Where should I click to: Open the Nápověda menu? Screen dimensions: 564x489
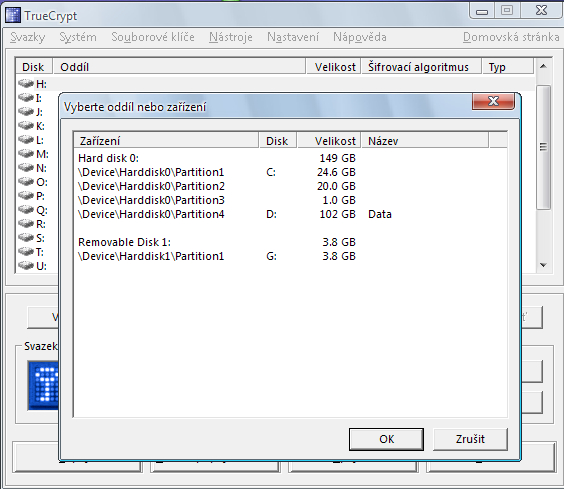[x=360, y=37]
